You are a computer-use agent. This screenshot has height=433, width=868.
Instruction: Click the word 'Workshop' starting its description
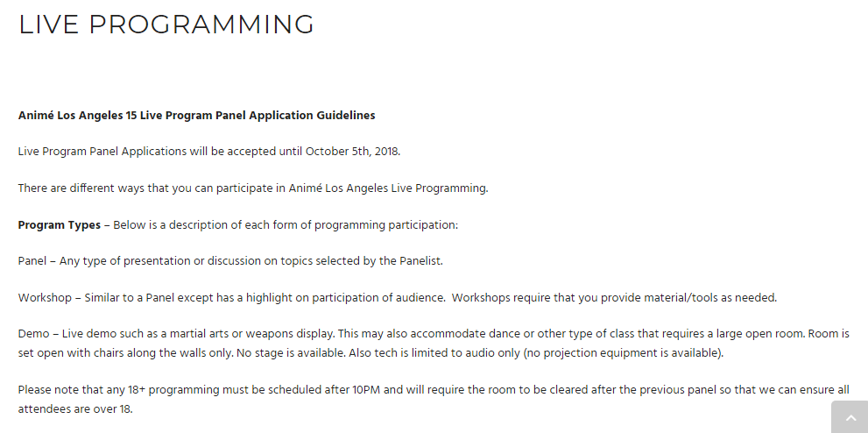(45, 297)
